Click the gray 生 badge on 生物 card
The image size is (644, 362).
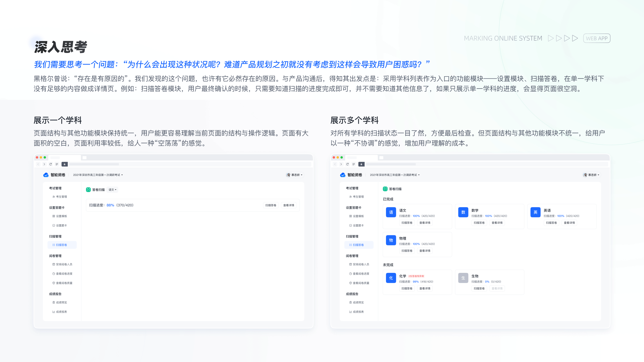[x=463, y=278]
